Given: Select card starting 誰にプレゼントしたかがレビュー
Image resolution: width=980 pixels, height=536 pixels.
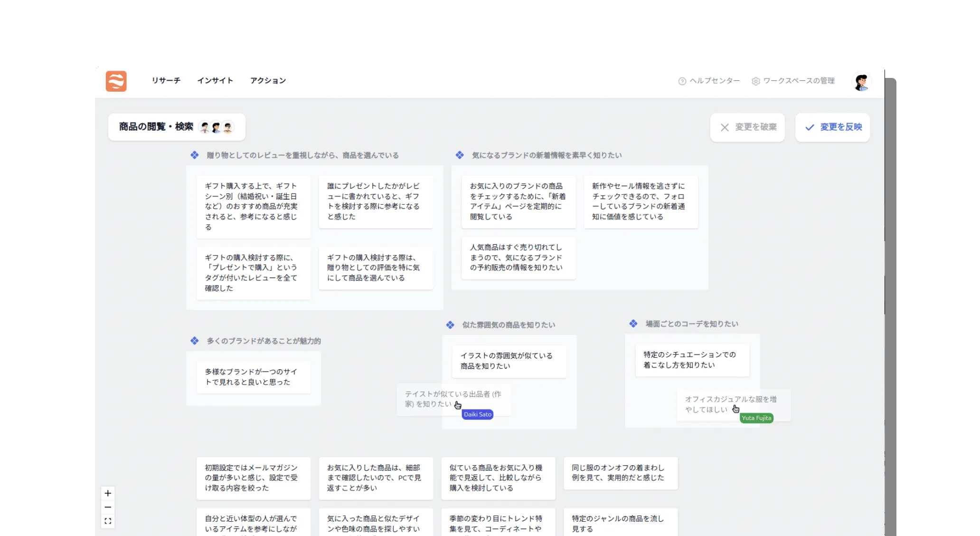Looking at the screenshot, I should 376,201.
